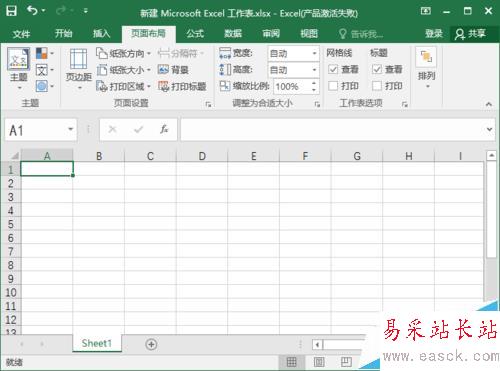This screenshot has width=500, height=371.
Task: Cancel formula entry X icon
Action: 112,129
